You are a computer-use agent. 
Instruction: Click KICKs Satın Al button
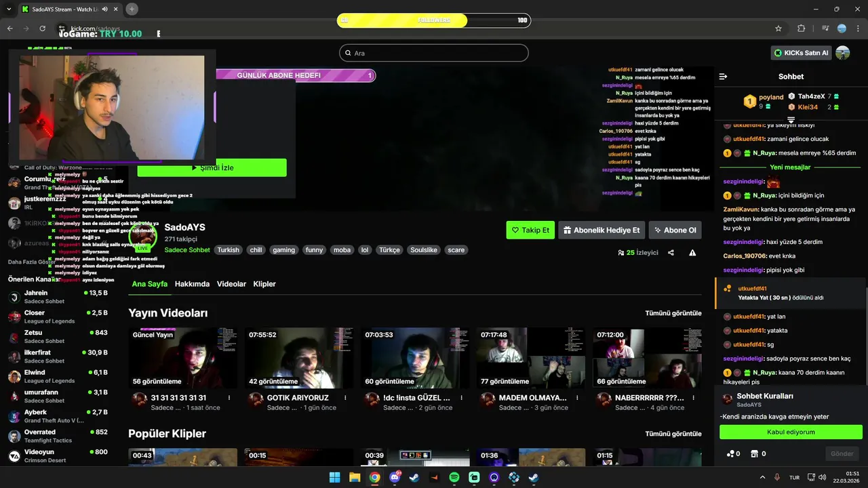click(802, 53)
